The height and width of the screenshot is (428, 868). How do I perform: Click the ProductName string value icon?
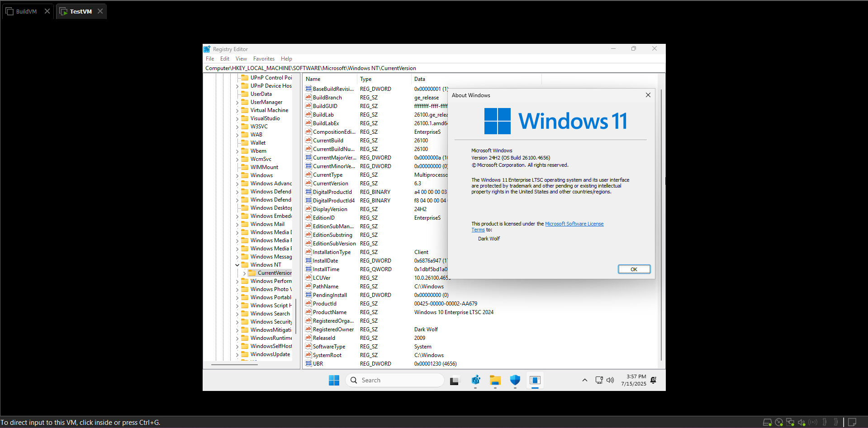pyautogui.click(x=308, y=312)
